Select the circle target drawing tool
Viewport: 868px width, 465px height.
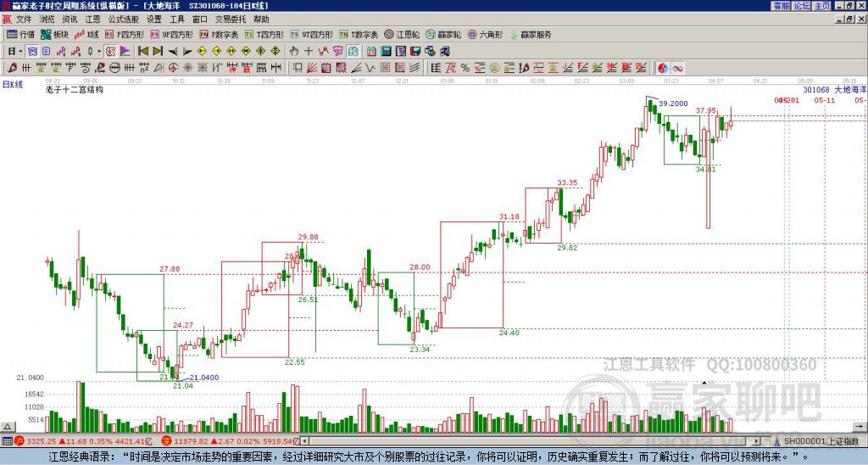(x=173, y=68)
